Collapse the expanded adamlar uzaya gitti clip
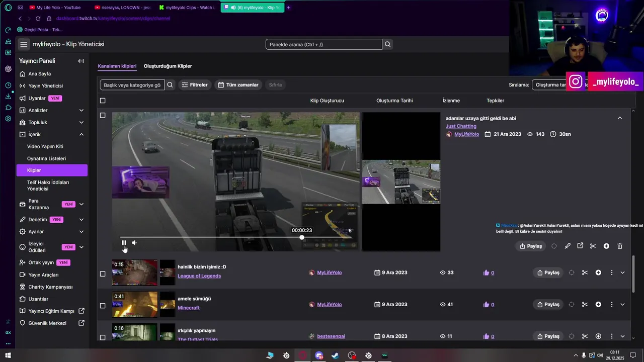 pos(620,118)
